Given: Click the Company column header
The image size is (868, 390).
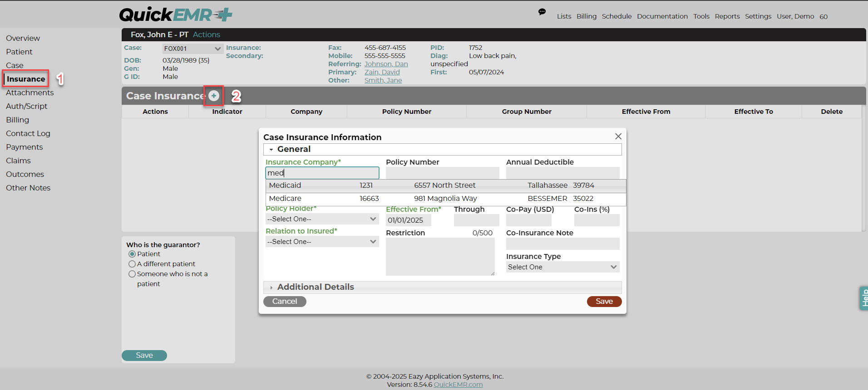Looking at the screenshot, I should (x=306, y=112).
